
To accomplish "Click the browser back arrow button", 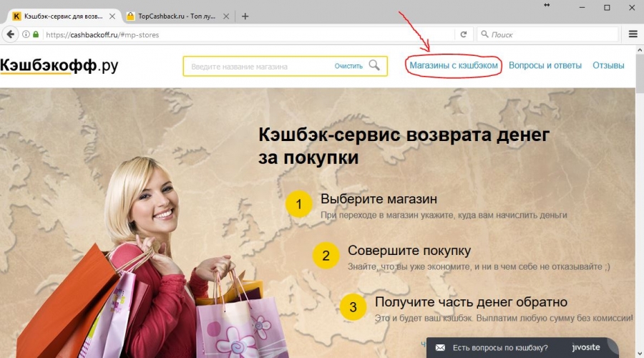I will 10,34.
